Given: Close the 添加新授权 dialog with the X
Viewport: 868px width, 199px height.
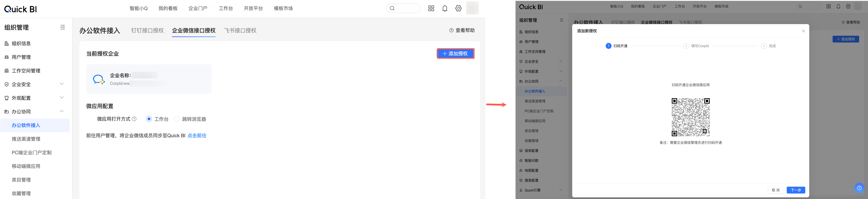Looking at the screenshot, I should 803,31.
